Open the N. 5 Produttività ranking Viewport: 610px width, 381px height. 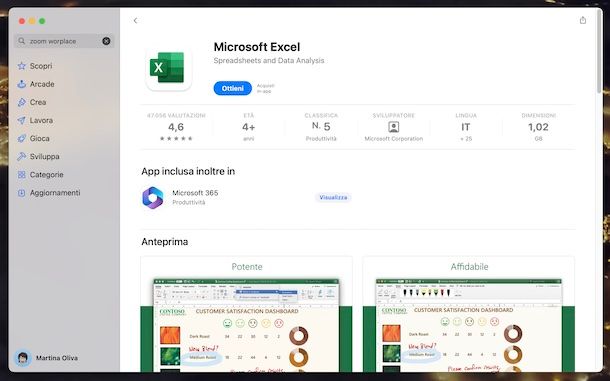tap(321, 127)
